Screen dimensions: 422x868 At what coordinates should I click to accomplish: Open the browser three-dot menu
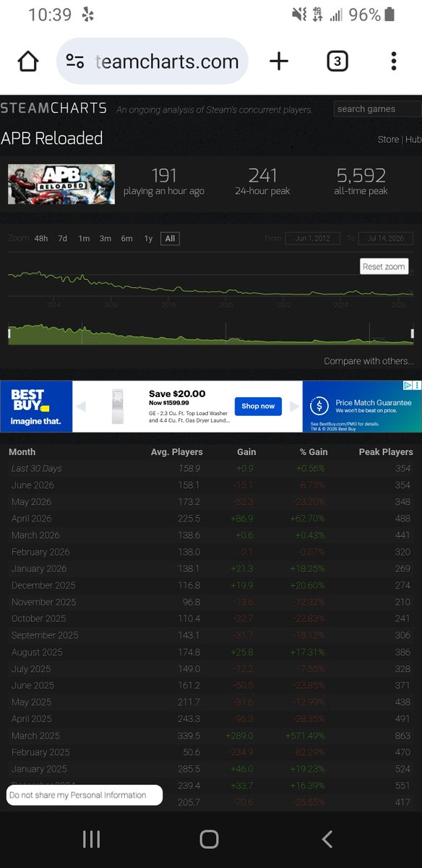pos(394,61)
